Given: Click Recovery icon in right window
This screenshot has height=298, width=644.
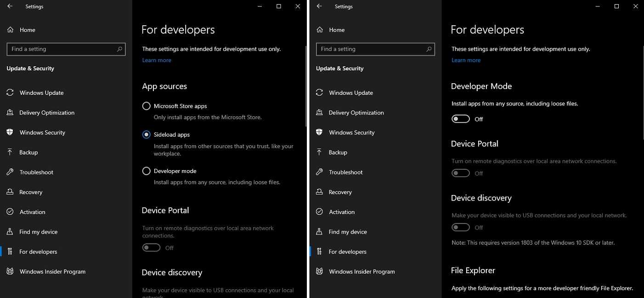Looking at the screenshot, I should click(x=319, y=192).
